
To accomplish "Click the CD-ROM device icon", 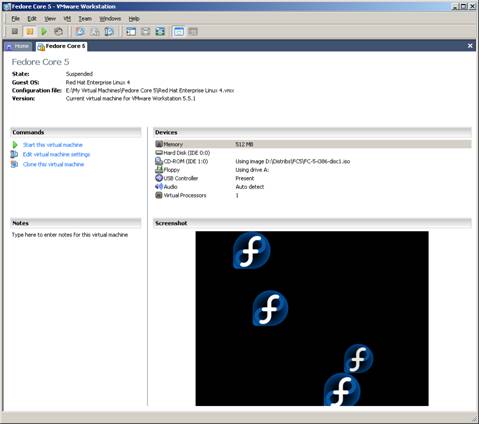I will pyautogui.click(x=159, y=161).
